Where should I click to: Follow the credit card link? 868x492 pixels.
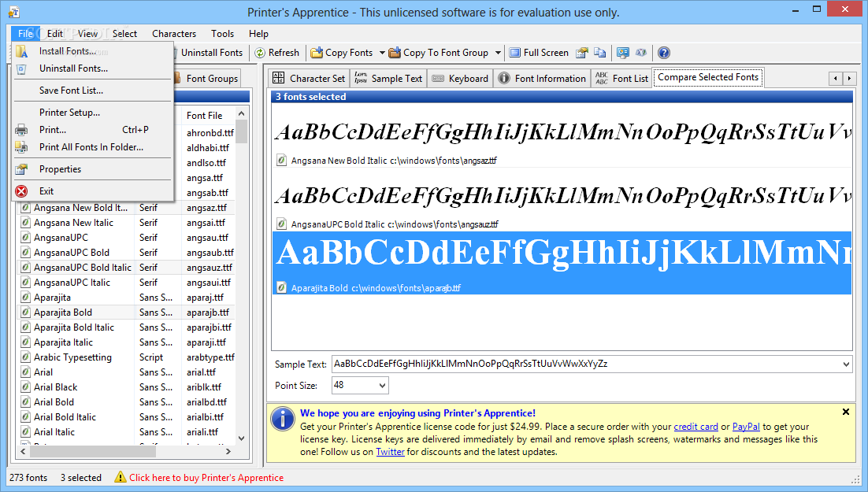coord(696,427)
